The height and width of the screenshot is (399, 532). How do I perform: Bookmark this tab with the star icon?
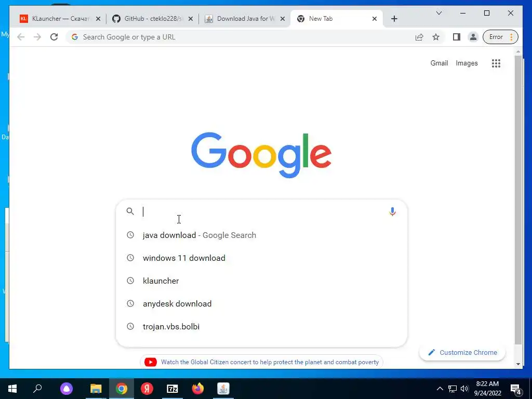click(436, 37)
